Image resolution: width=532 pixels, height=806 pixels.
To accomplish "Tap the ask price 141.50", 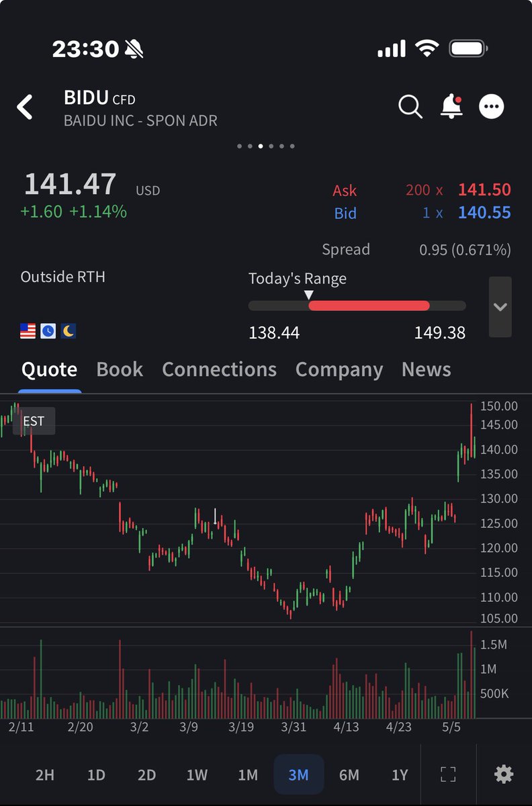I will [484, 190].
